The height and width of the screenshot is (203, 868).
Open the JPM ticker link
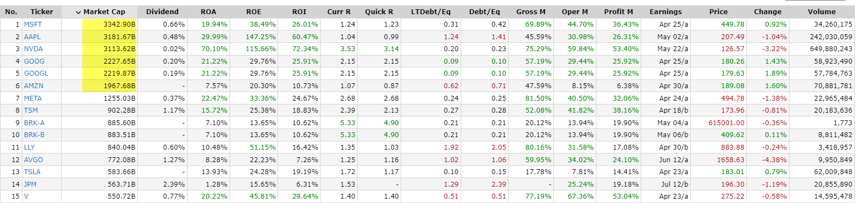[x=30, y=184]
